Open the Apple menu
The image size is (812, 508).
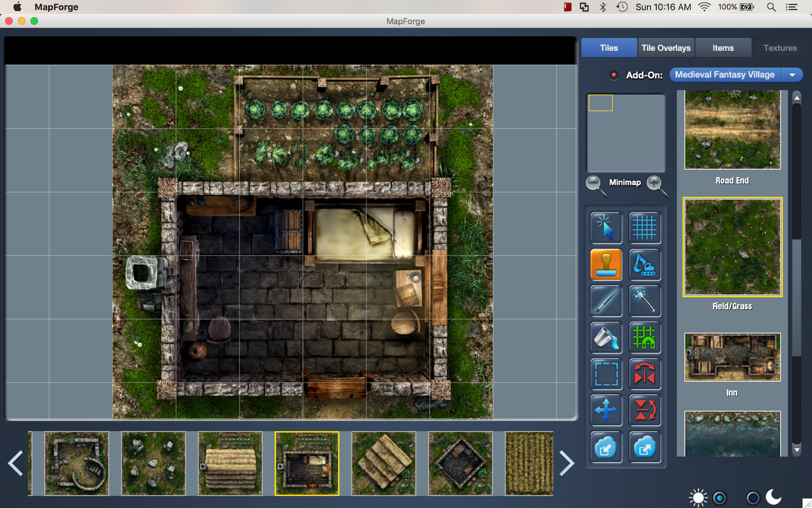pyautogui.click(x=17, y=7)
